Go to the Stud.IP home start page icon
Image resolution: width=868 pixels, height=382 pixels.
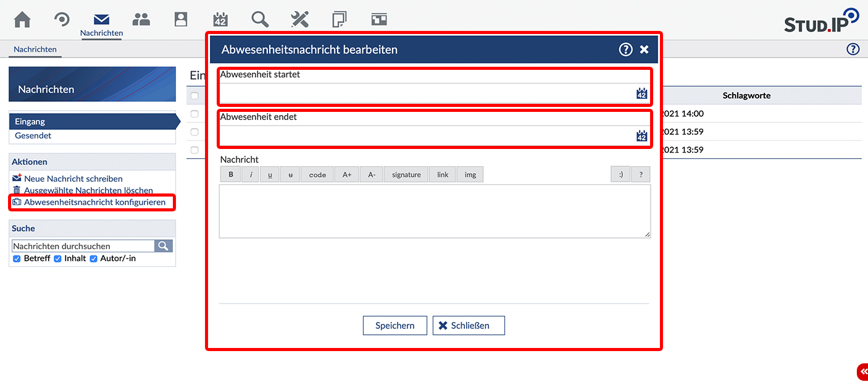[22, 19]
